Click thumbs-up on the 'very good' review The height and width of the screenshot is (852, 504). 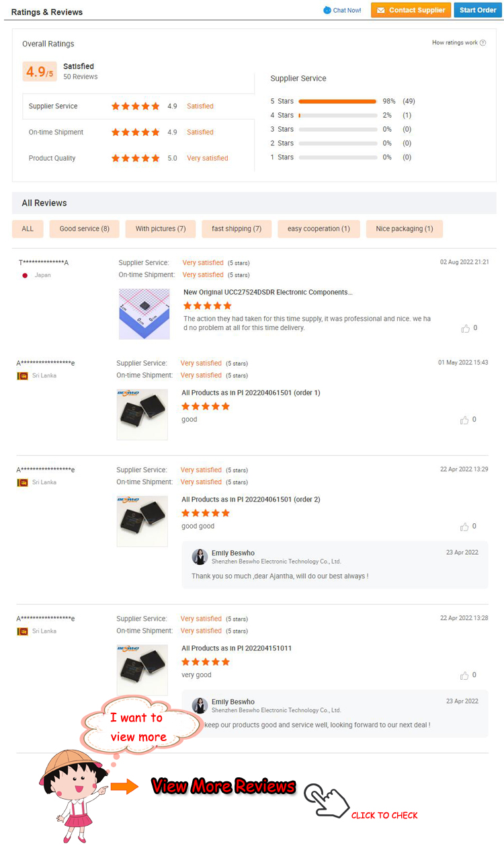click(464, 676)
